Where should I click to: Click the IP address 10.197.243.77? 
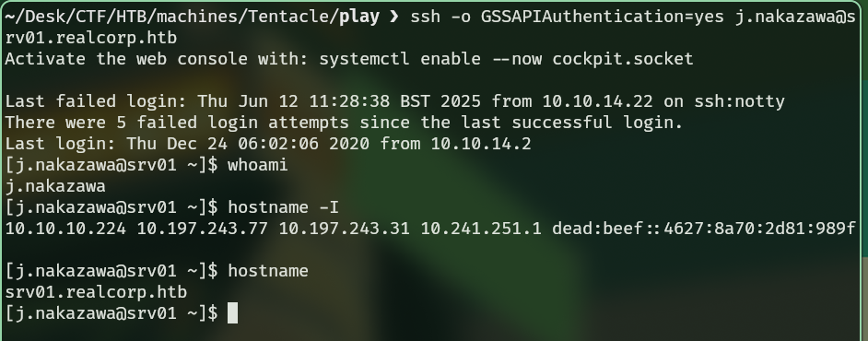pos(202,228)
